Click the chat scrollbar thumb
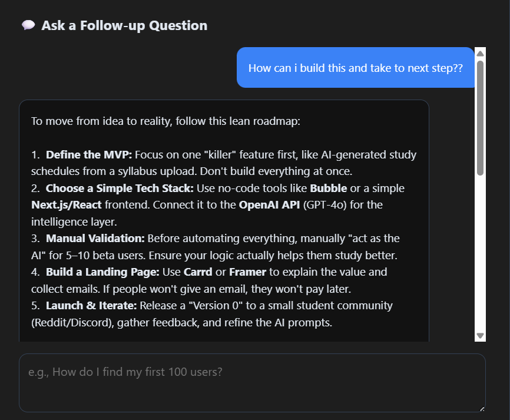510x420 pixels. (480, 118)
